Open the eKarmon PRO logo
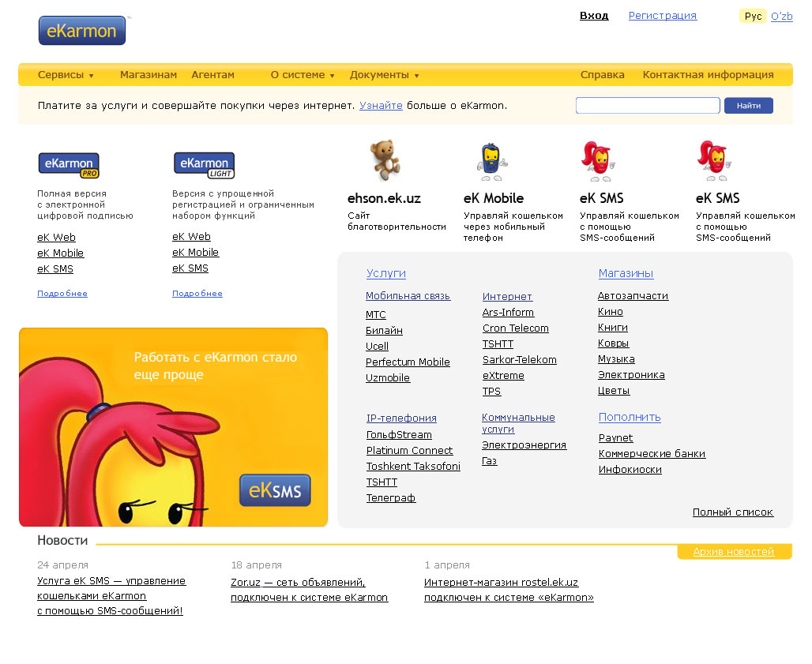This screenshot has width=812, height=664. coord(69,165)
